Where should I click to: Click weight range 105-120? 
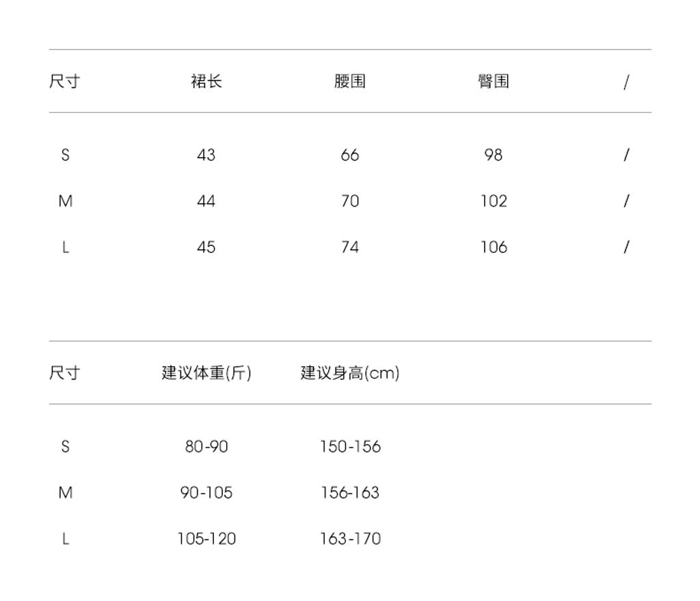pyautogui.click(x=206, y=539)
